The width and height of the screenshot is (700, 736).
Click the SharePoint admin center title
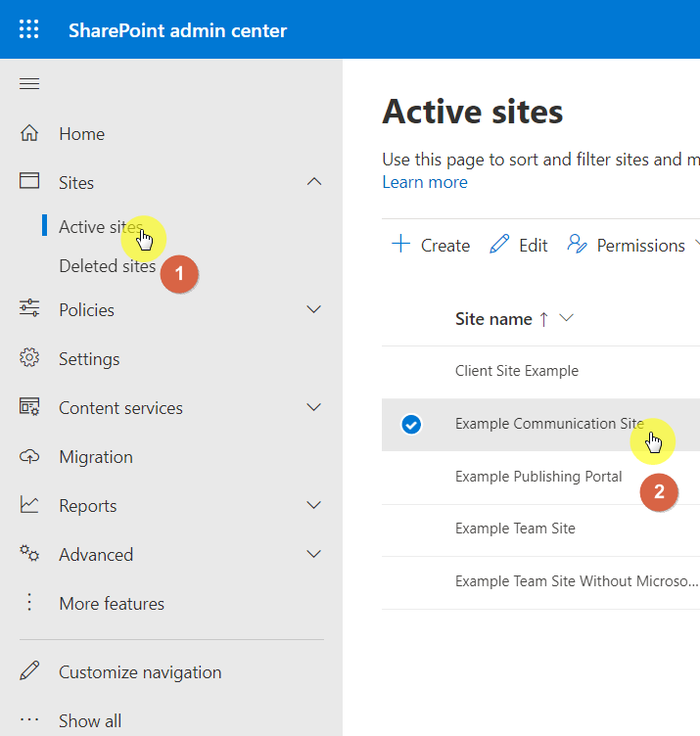tap(177, 30)
